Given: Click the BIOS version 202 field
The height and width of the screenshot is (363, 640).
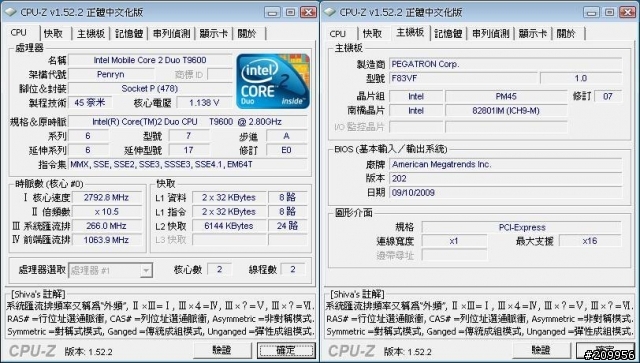Looking at the screenshot, I should point(505,178).
